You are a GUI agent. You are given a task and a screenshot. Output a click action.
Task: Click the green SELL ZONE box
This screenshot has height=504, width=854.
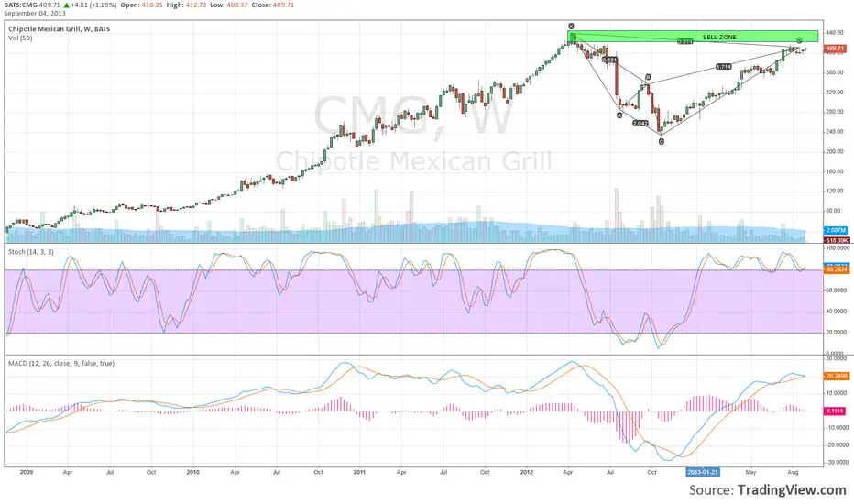pos(693,37)
